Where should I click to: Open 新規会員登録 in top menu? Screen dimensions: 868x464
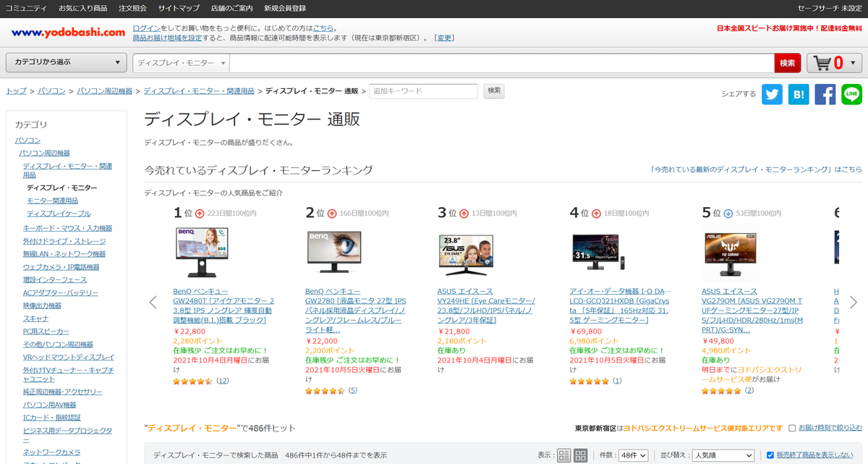click(285, 8)
